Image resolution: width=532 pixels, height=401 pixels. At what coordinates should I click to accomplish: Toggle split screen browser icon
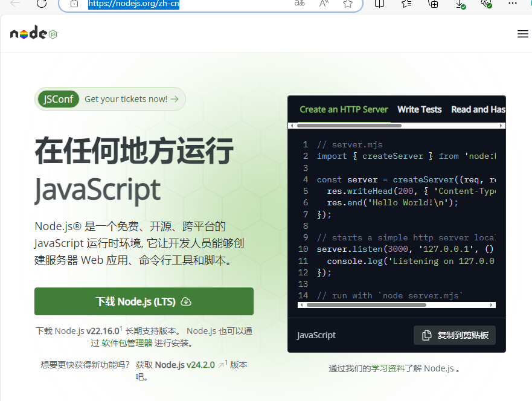[379, 4]
